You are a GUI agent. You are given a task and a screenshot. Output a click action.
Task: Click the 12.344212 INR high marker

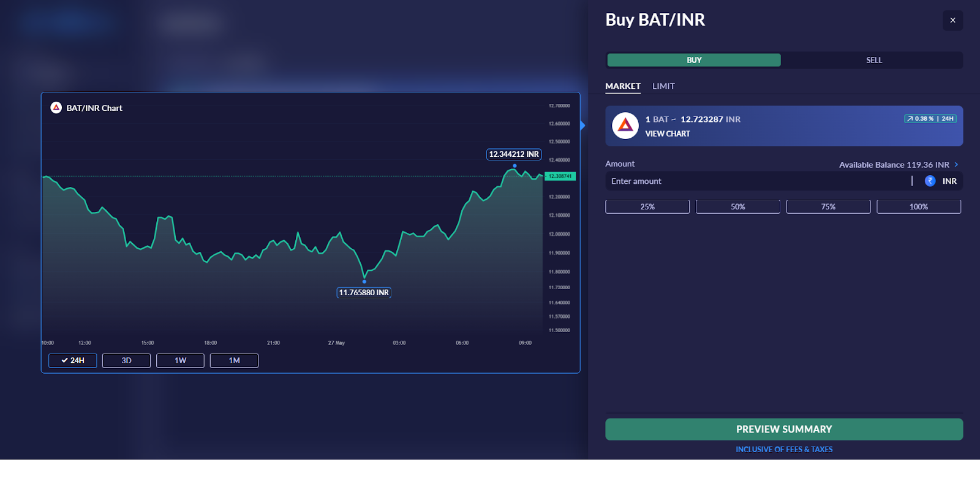point(514,154)
